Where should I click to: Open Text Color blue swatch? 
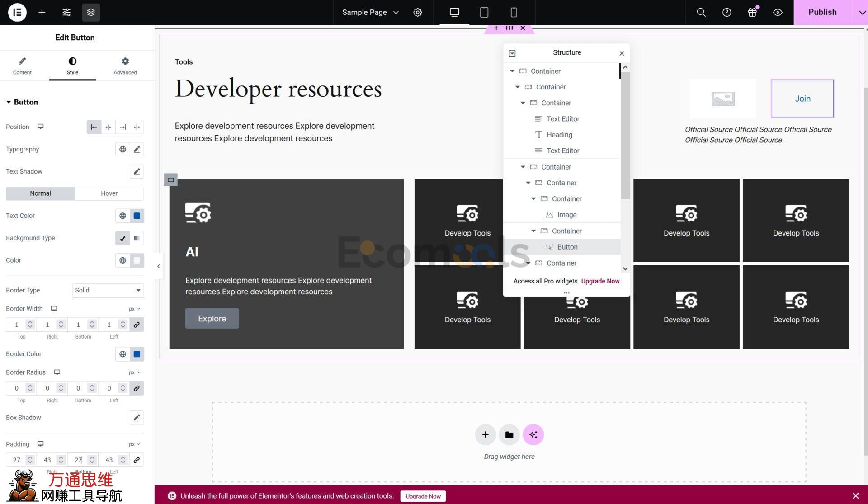(x=137, y=216)
